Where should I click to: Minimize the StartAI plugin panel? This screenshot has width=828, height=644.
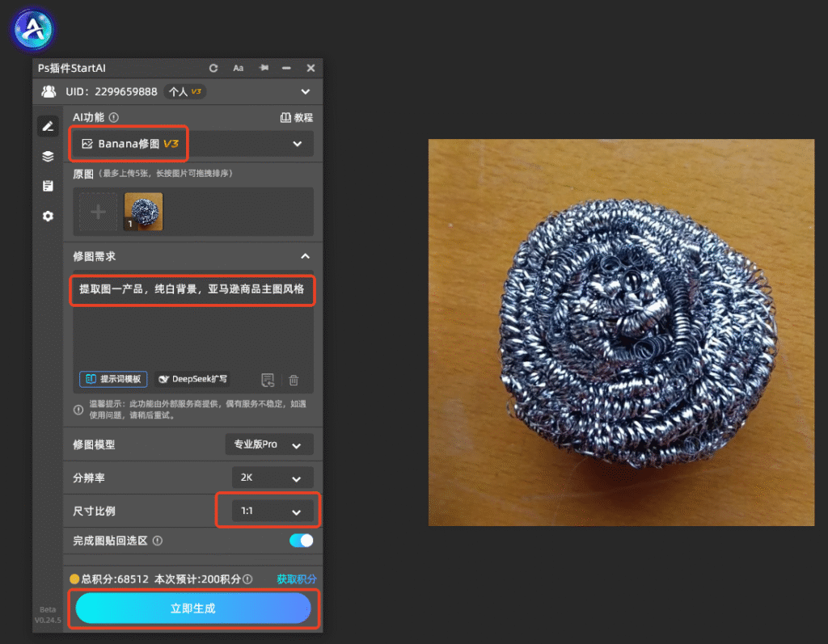click(286, 68)
